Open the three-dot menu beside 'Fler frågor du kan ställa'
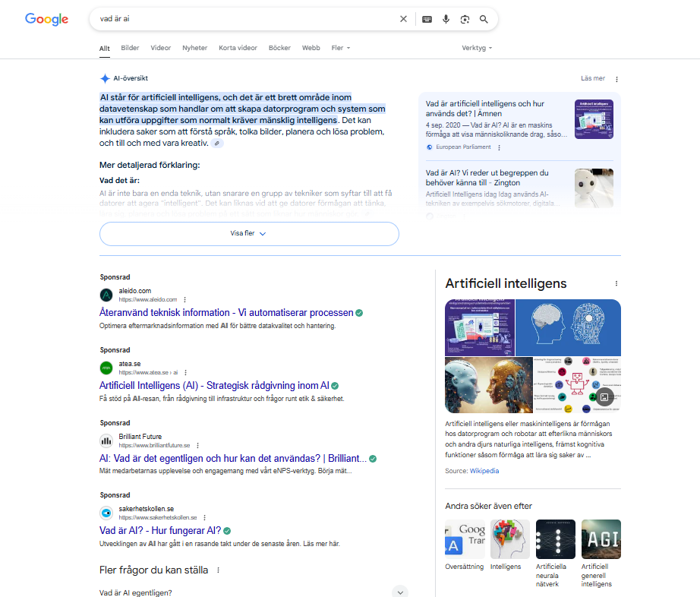 (x=218, y=570)
